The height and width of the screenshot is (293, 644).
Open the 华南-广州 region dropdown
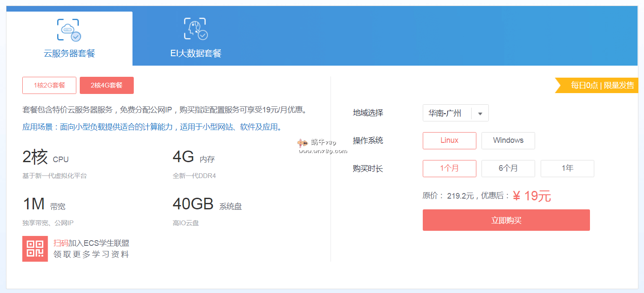446,113
